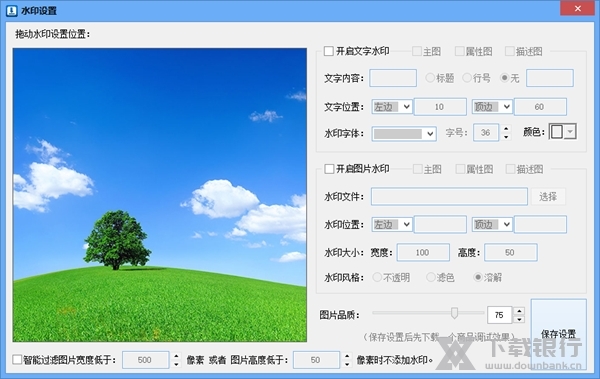This screenshot has height=379, width=600.
Task: Click the 宽度 field showing 100
Action: tap(423, 253)
